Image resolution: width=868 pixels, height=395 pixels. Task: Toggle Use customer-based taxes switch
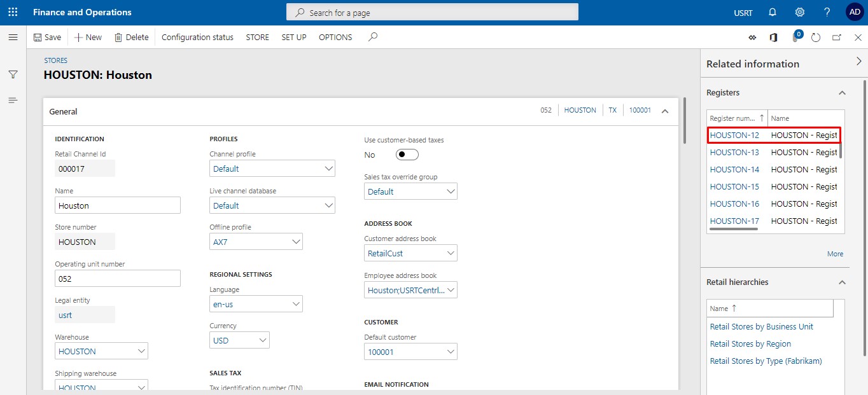tap(407, 155)
